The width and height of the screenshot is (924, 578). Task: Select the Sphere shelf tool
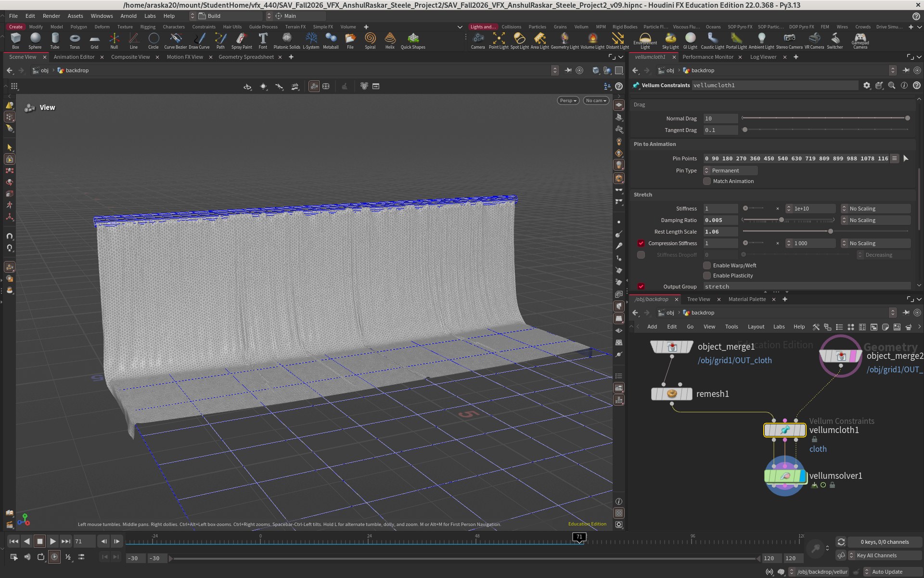[x=35, y=41]
